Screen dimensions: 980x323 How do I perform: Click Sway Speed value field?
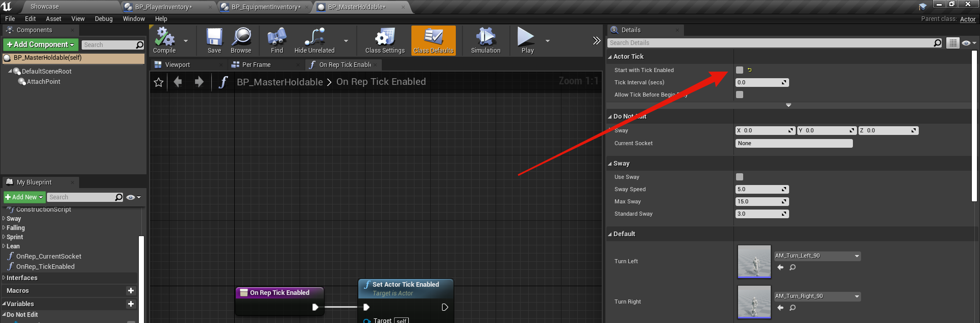pyautogui.click(x=762, y=190)
